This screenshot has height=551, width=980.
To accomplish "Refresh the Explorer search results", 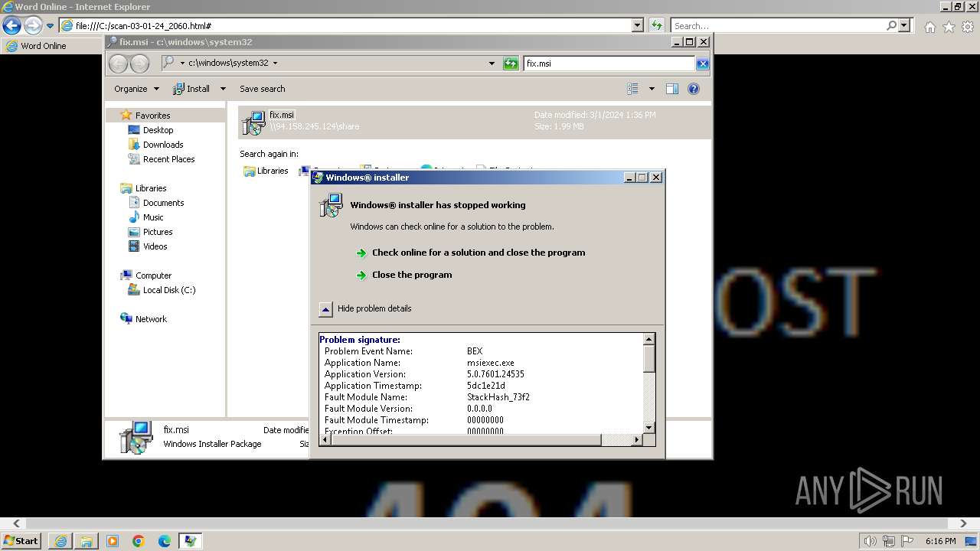I will point(511,64).
